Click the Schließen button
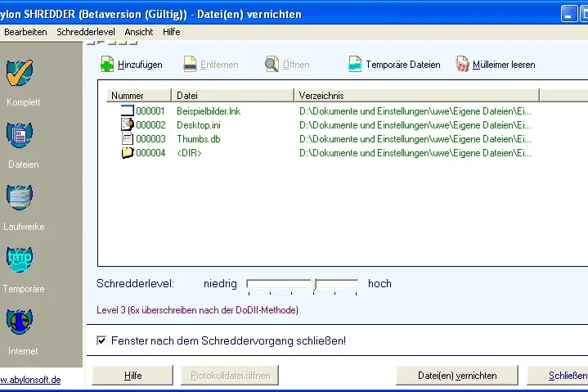The height and width of the screenshot is (392, 588). point(559,376)
